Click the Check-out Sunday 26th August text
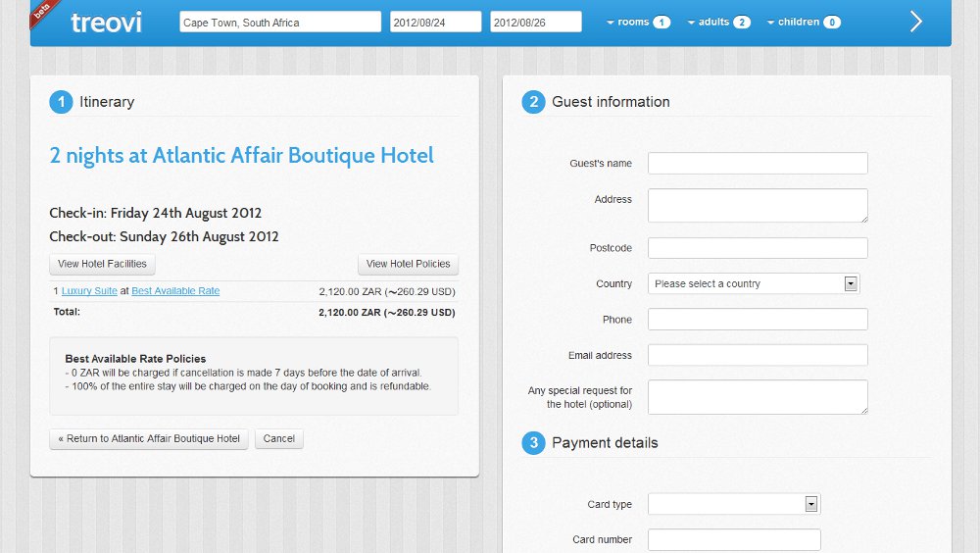 coord(164,236)
